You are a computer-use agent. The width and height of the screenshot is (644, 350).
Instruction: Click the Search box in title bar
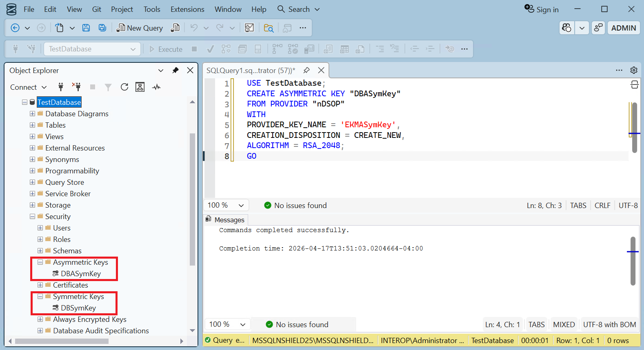coord(298,9)
